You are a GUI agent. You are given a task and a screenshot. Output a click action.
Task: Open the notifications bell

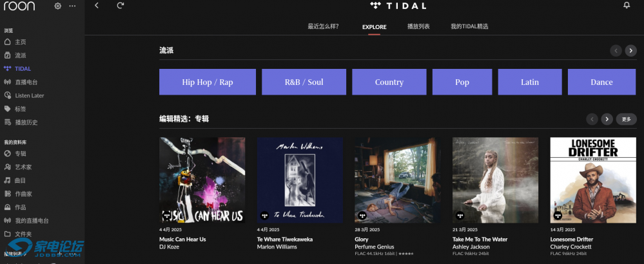(x=627, y=6)
